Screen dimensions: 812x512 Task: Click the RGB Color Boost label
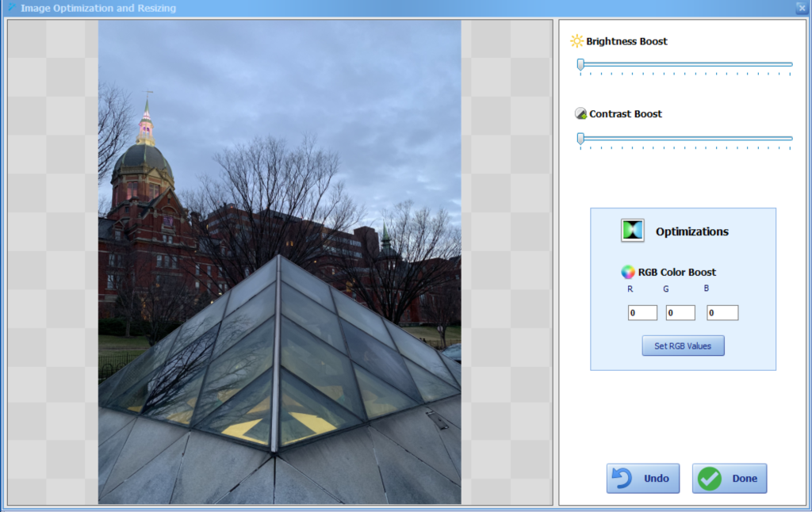tap(677, 273)
